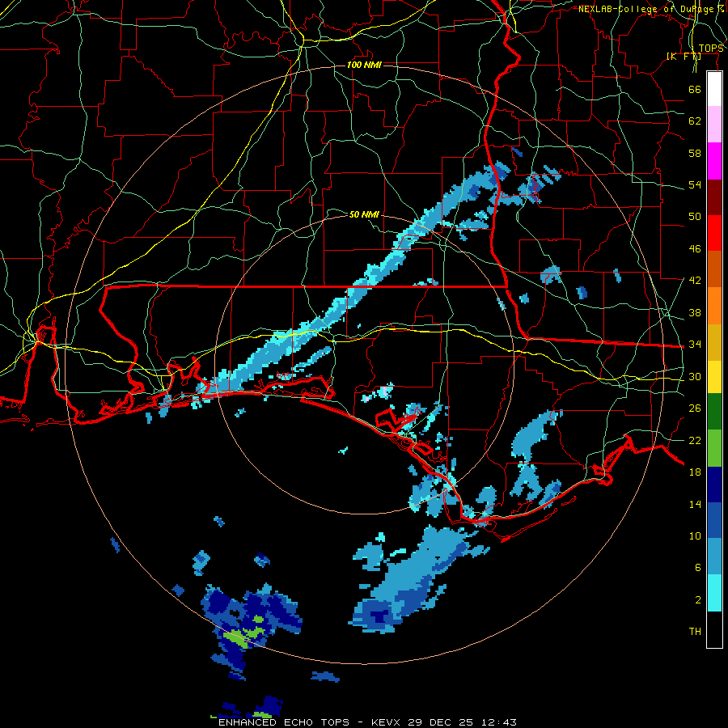Image resolution: width=728 pixels, height=728 pixels.
Task: Click the "54" legend value
Action: pyautogui.click(x=695, y=184)
